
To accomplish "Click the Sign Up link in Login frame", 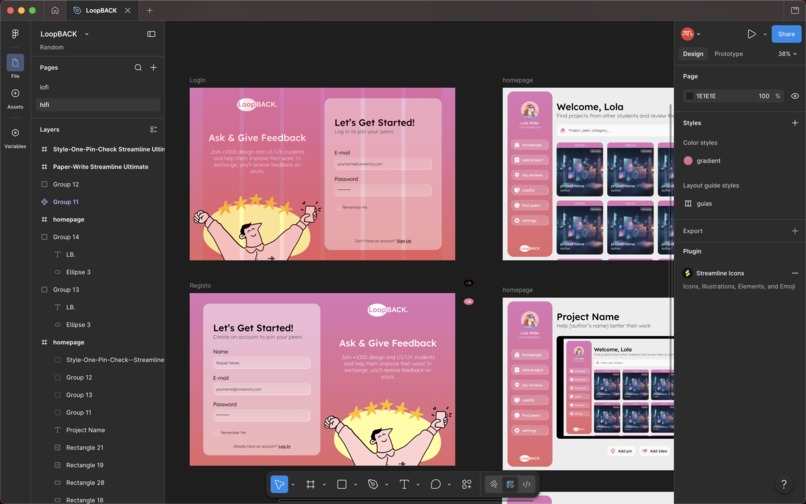I will pyautogui.click(x=404, y=241).
